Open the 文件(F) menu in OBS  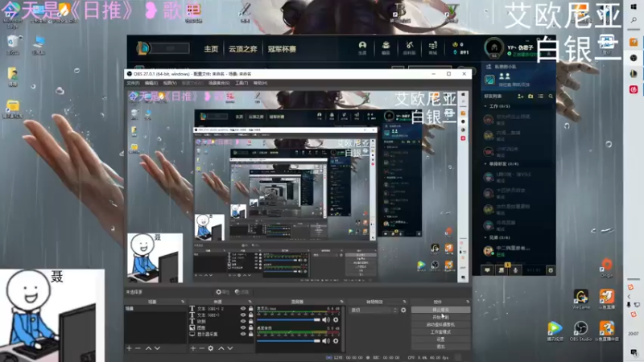click(x=133, y=83)
